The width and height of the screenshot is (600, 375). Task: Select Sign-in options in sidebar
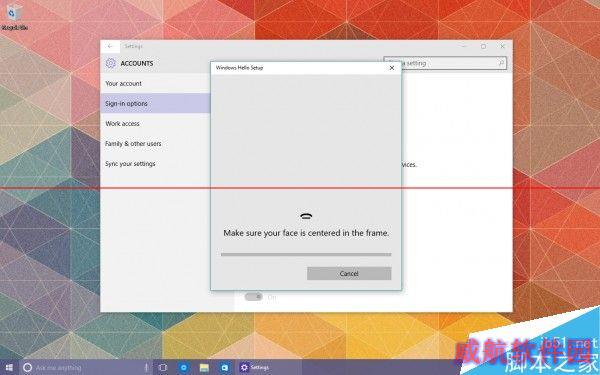(155, 103)
